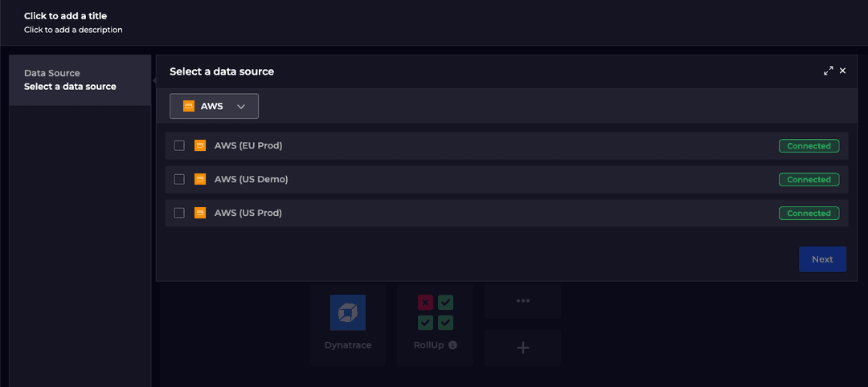Click to add a description
The image size is (868, 387).
73,30
